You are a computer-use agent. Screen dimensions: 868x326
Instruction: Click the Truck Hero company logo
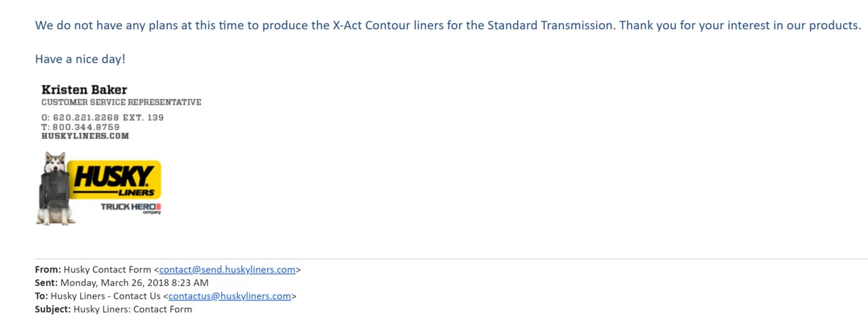[x=131, y=207]
